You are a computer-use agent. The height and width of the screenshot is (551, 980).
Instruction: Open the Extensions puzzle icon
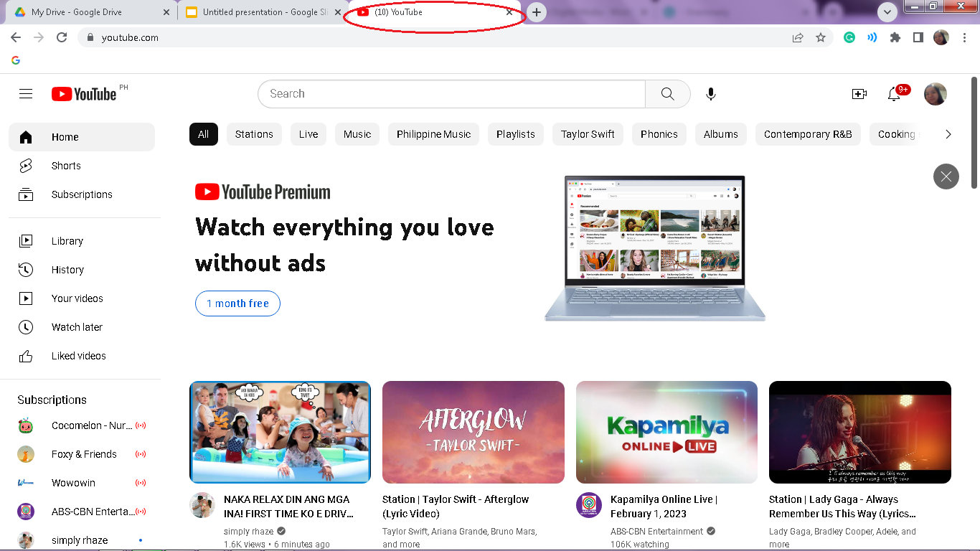895,37
